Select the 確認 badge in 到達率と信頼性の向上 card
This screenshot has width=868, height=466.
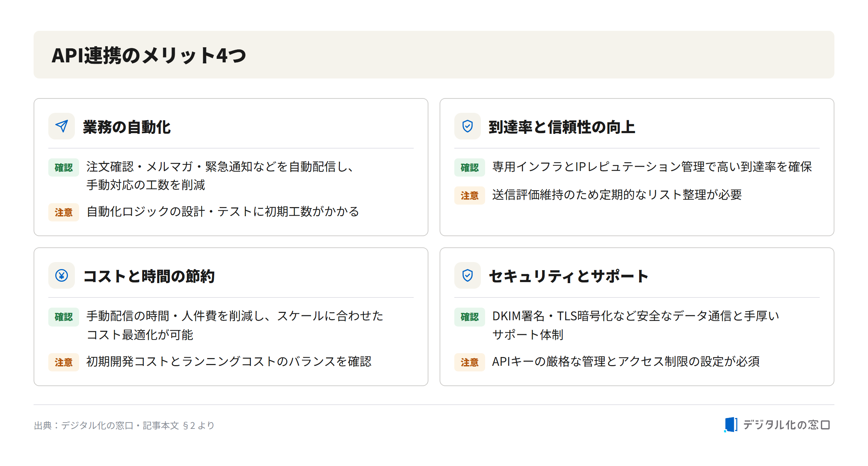click(470, 167)
